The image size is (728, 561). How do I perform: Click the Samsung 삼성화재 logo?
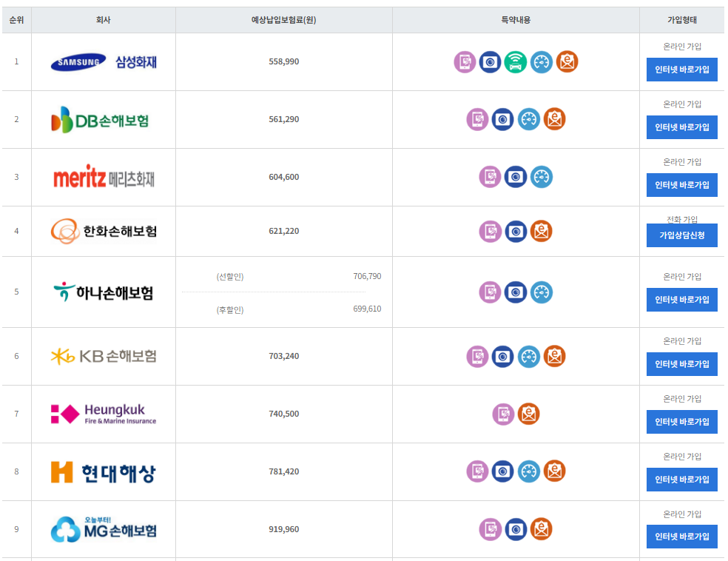pos(104,61)
